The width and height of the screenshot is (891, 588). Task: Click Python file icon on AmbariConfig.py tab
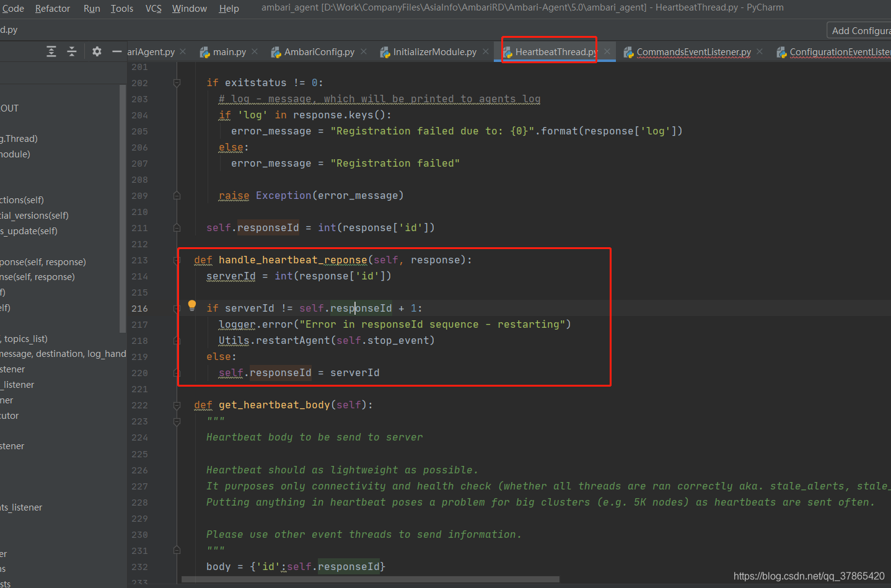[276, 52]
